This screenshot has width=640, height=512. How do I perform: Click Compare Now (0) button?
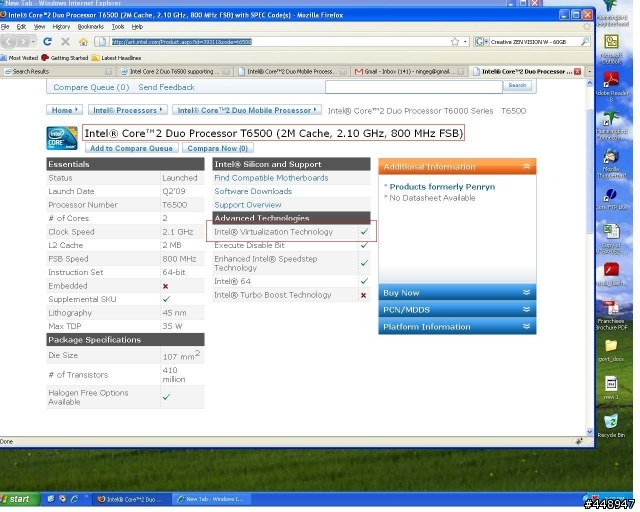pyautogui.click(x=218, y=148)
